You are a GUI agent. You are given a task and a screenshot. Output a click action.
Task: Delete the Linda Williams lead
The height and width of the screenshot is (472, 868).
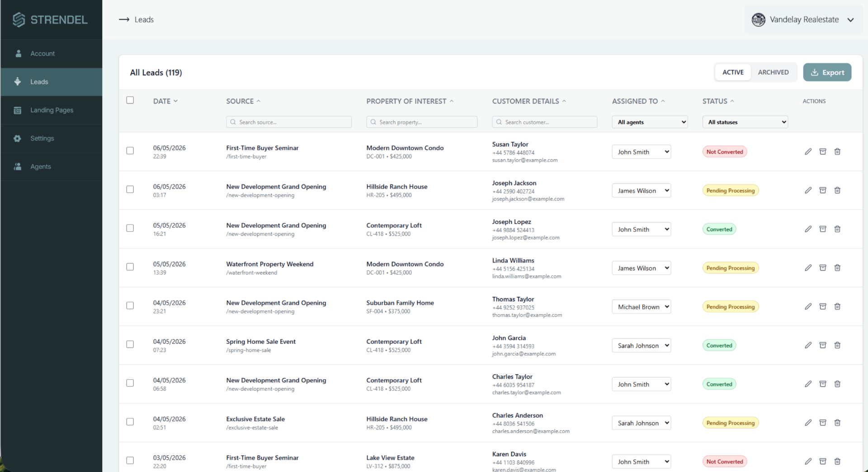837,268
